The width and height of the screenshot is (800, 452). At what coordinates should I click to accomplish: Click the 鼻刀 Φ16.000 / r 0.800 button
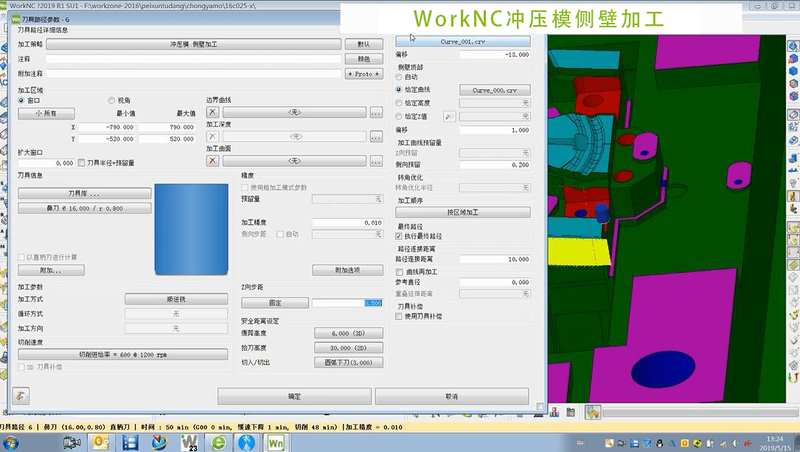85,208
